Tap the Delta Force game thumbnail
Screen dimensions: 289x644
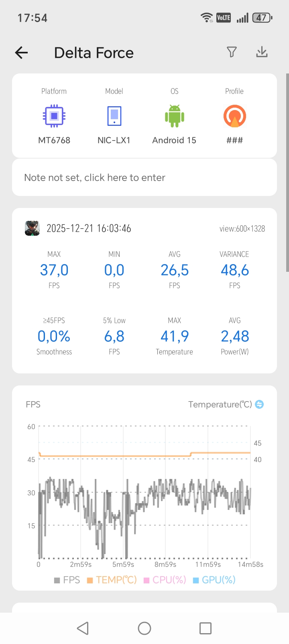pyautogui.click(x=33, y=228)
